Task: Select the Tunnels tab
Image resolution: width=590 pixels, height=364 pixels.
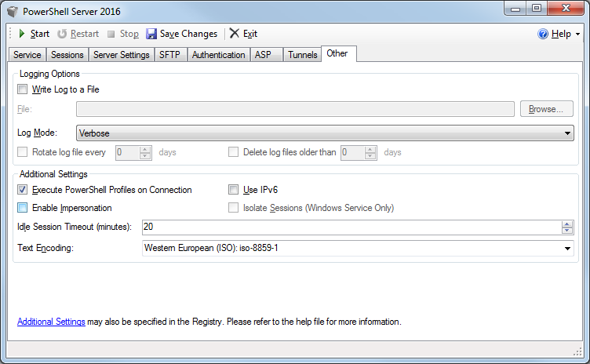Action: coord(303,55)
